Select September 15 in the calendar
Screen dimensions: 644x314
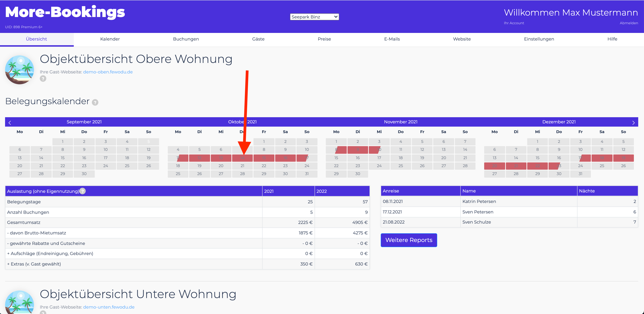pos(63,158)
